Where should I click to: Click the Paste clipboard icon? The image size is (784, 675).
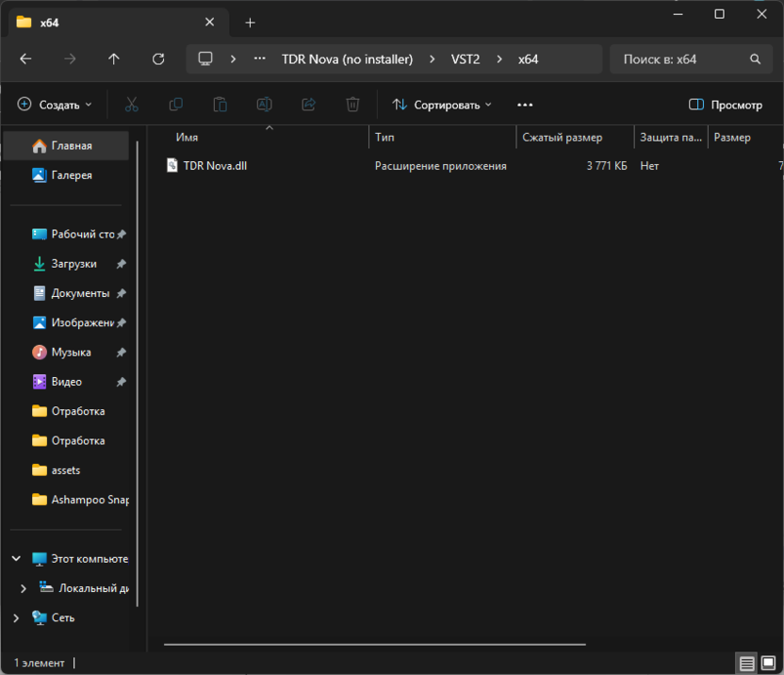(x=220, y=105)
